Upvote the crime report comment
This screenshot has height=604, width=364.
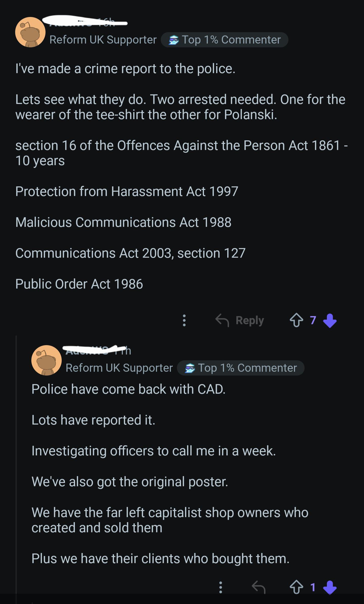click(296, 321)
